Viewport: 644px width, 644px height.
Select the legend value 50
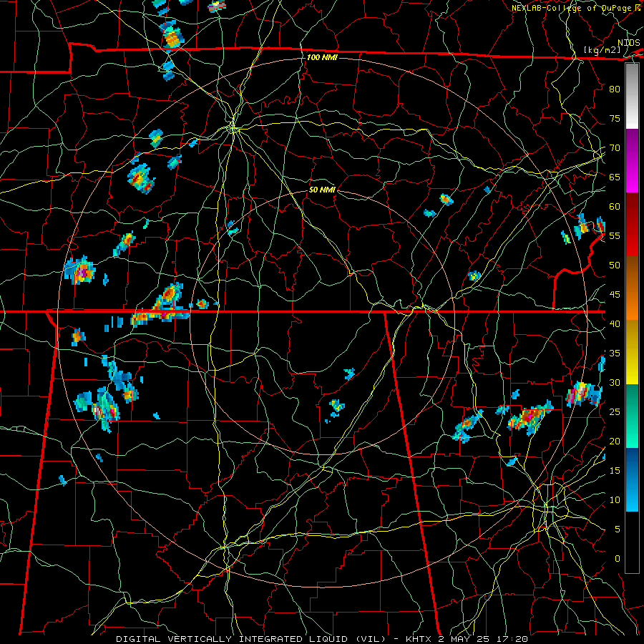(x=615, y=265)
